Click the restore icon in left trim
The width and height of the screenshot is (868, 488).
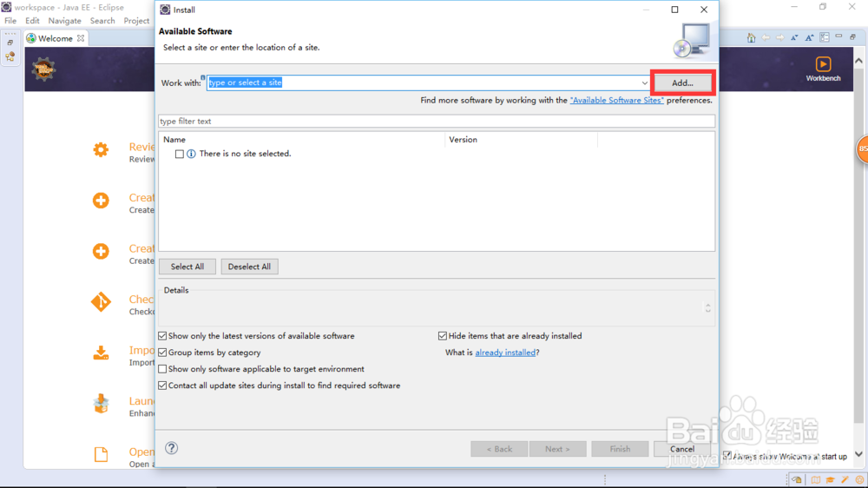click(x=10, y=42)
